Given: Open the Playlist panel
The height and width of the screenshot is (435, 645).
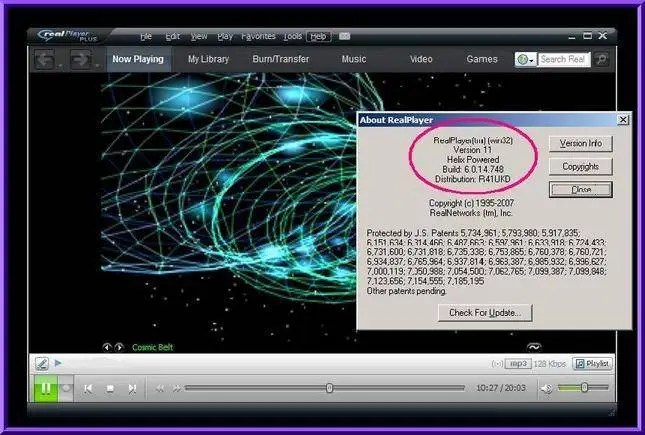Looking at the screenshot, I should 592,363.
